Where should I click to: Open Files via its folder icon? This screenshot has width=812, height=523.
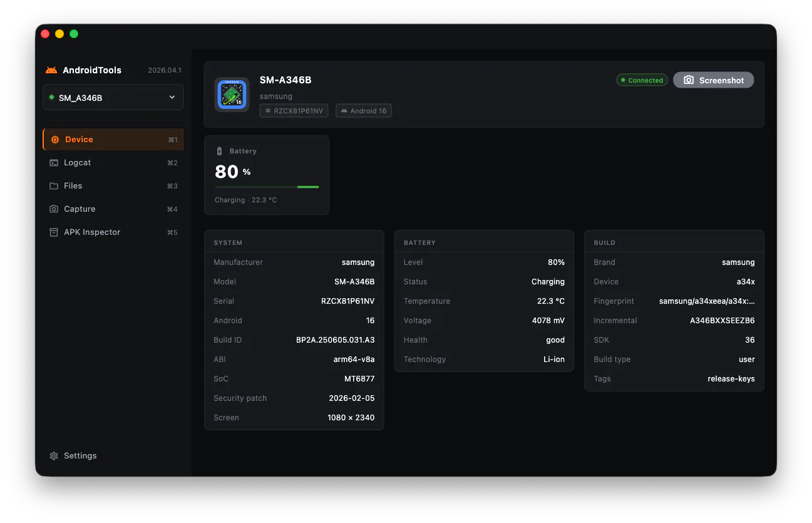click(54, 186)
